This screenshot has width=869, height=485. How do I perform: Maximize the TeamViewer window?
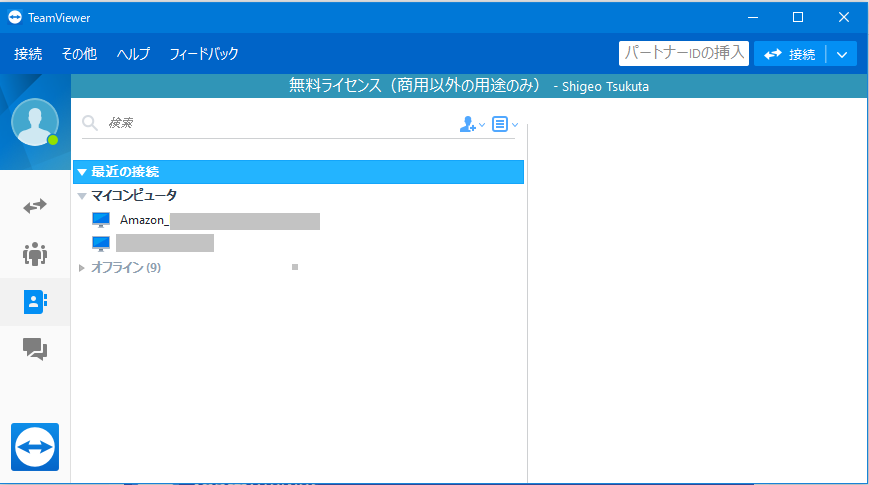[798, 17]
